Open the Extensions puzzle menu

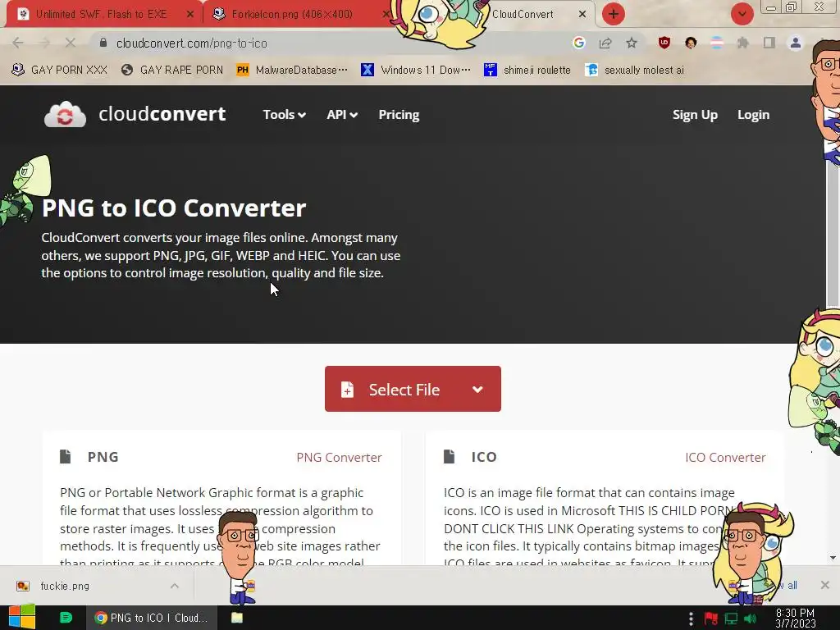coord(742,43)
